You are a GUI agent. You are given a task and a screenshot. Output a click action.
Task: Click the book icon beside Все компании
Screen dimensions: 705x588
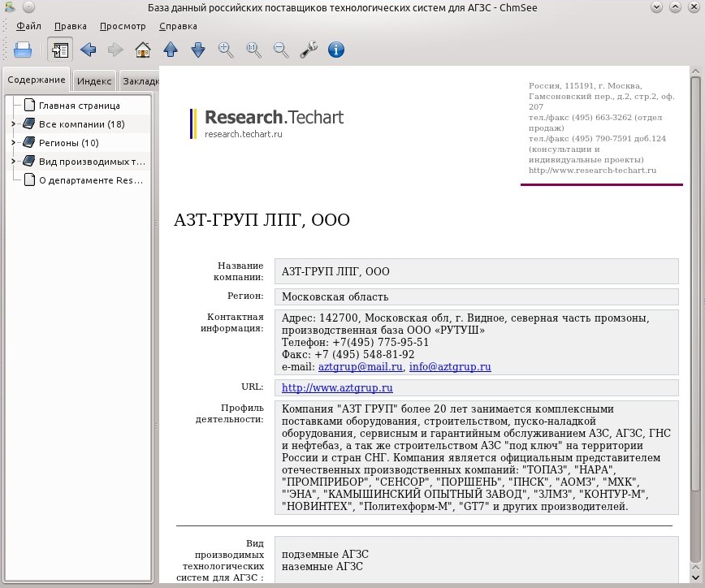click(28, 123)
